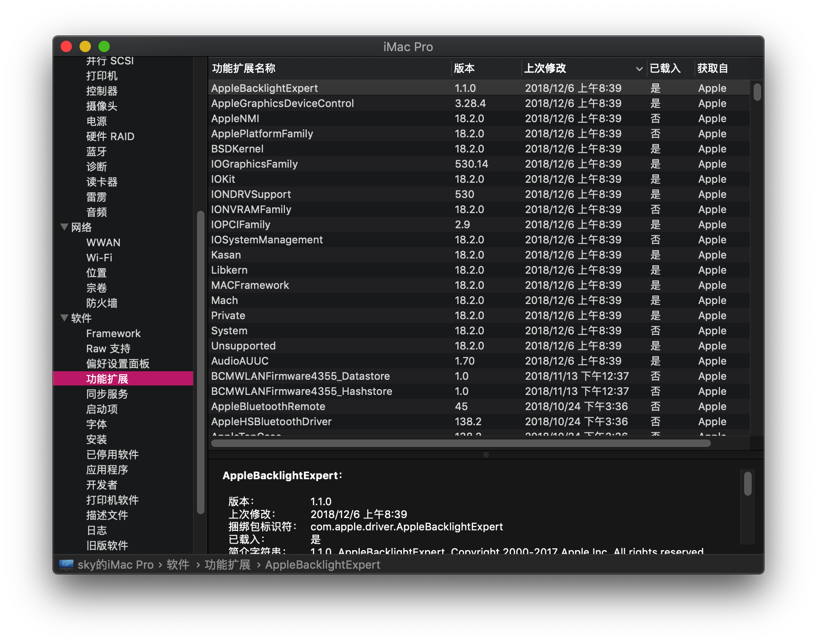Screen dimensions: 817x644
Task: Select 摄像头 in sidebar
Action: coord(102,106)
